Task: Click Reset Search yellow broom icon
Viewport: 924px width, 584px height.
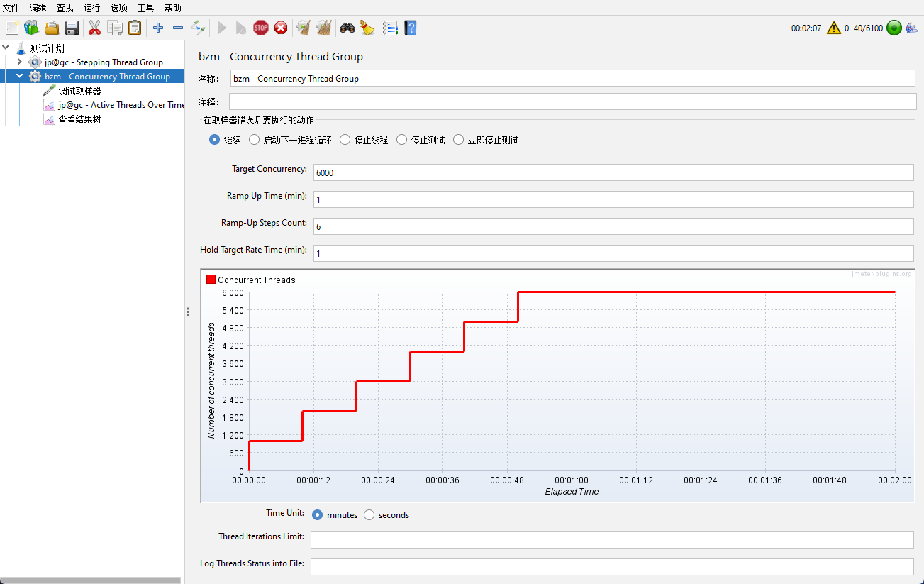Action: pos(367,28)
